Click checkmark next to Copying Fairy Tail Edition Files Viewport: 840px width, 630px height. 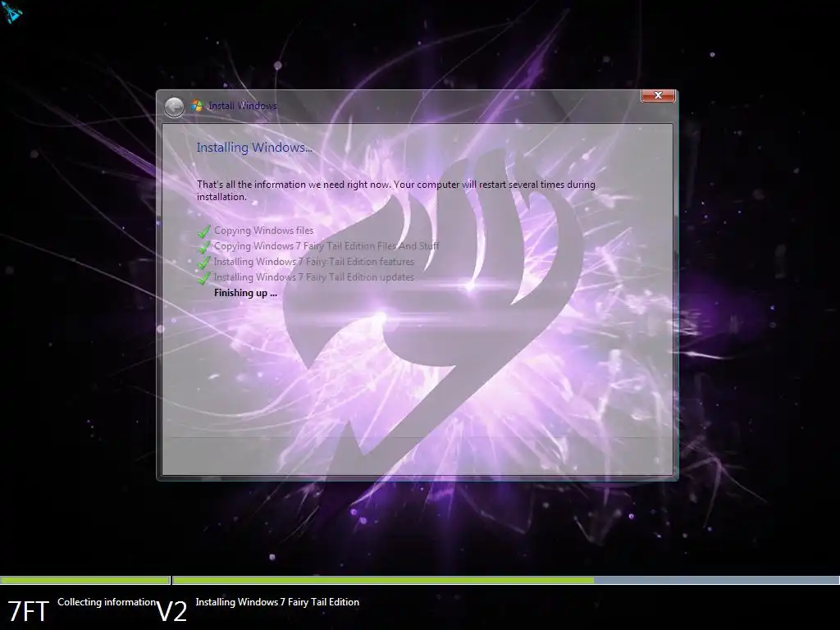pos(203,247)
